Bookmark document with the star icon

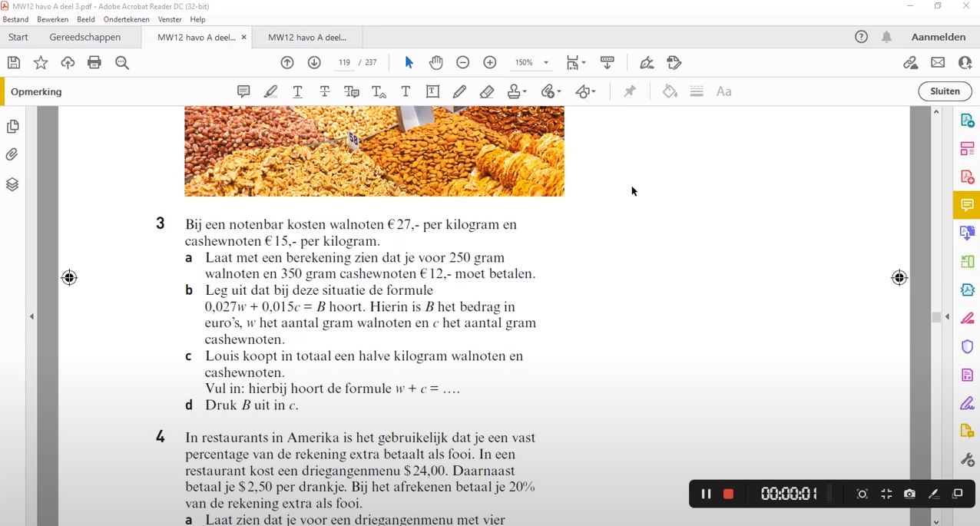pos(41,63)
